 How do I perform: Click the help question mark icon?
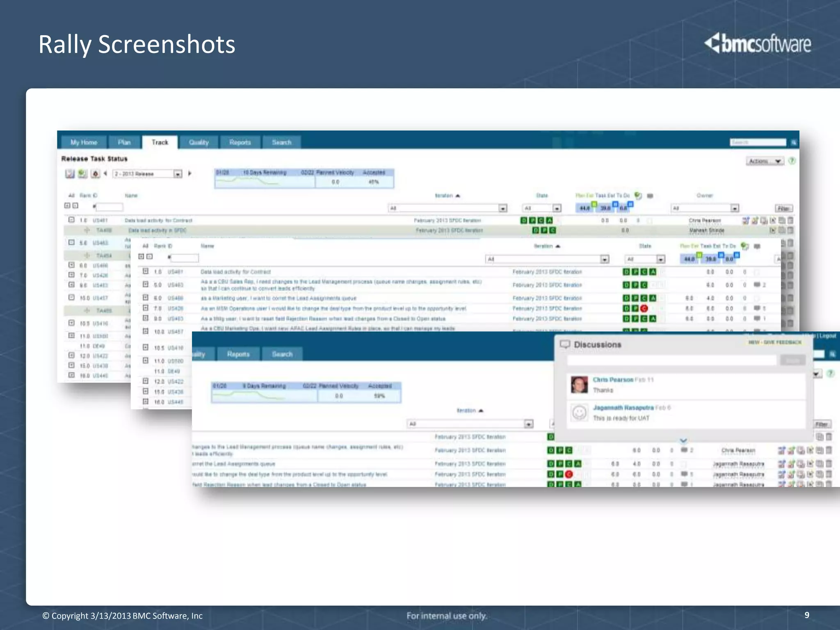(x=792, y=161)
